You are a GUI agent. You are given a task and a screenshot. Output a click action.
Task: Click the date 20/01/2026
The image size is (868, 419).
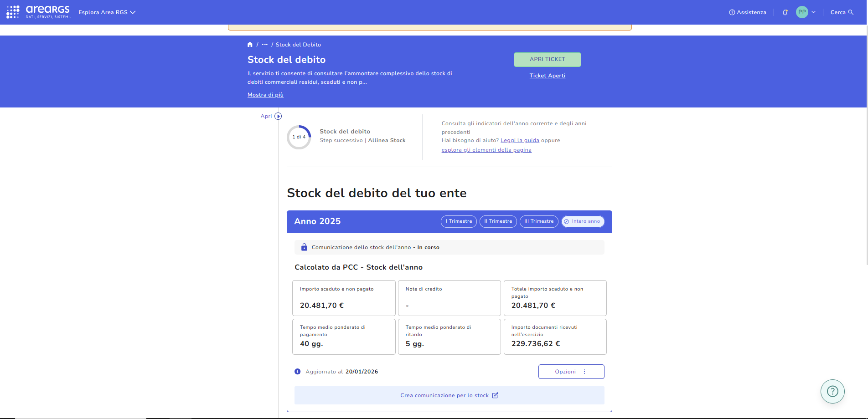(x=362, y=372)
